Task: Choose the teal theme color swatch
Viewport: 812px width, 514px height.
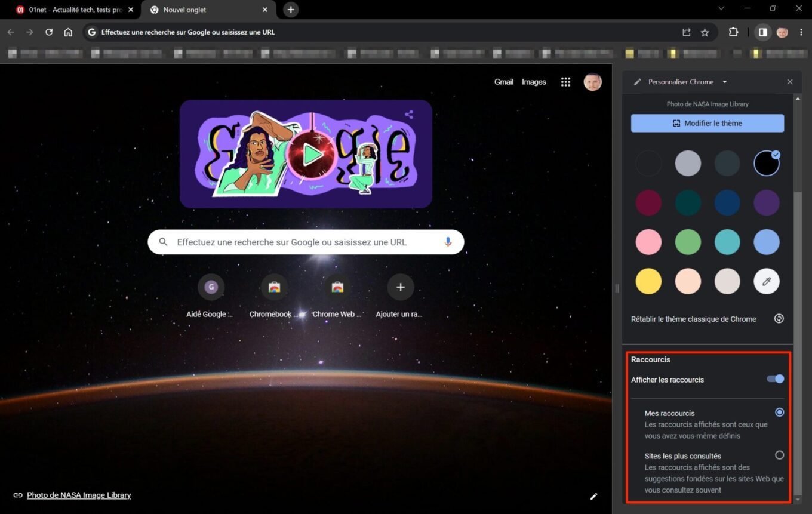Action: [x=727, y=242]
